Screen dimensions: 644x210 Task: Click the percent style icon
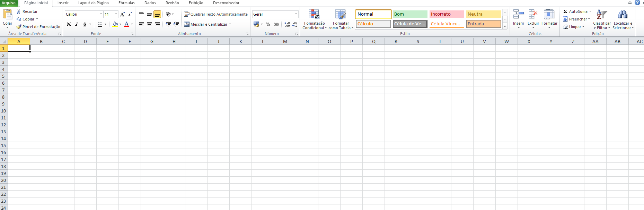(x=268, y=24)
